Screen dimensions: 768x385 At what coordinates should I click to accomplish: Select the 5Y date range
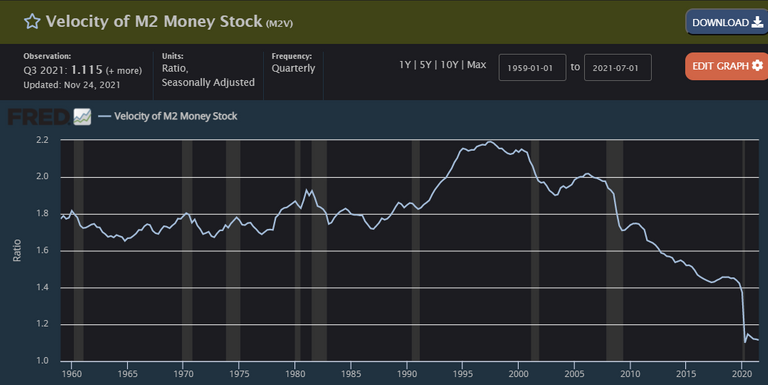425,65
